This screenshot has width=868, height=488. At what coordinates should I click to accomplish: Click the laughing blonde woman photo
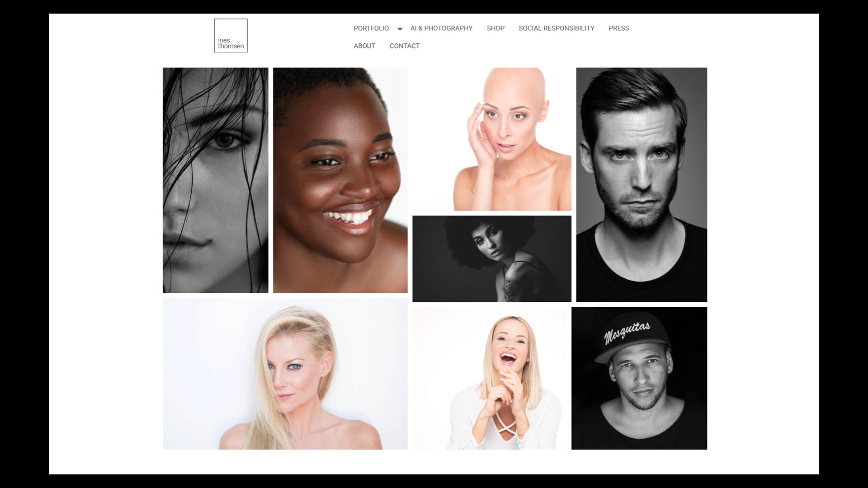(x=489, y=378)
